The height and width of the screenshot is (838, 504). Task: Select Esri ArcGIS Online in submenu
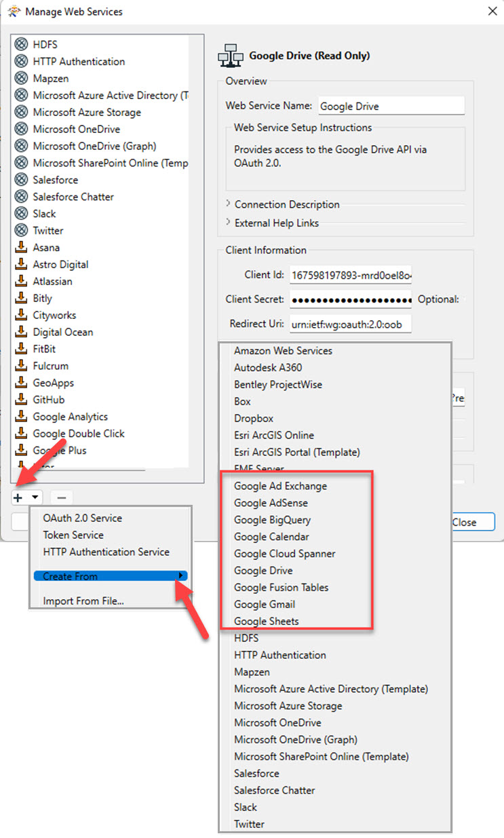pos(274,435)
